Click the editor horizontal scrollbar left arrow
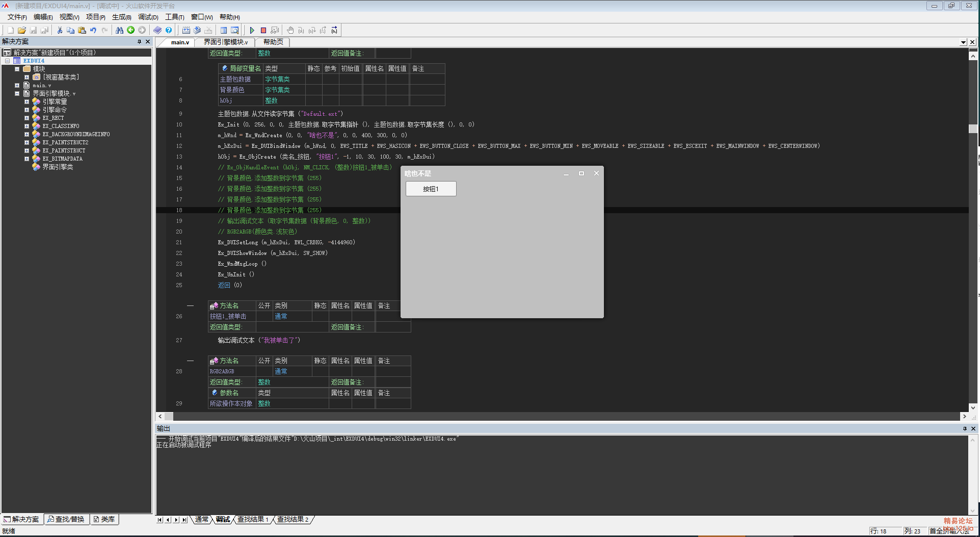The width and height of the screenshot is (980, 537). pos(160,416)
